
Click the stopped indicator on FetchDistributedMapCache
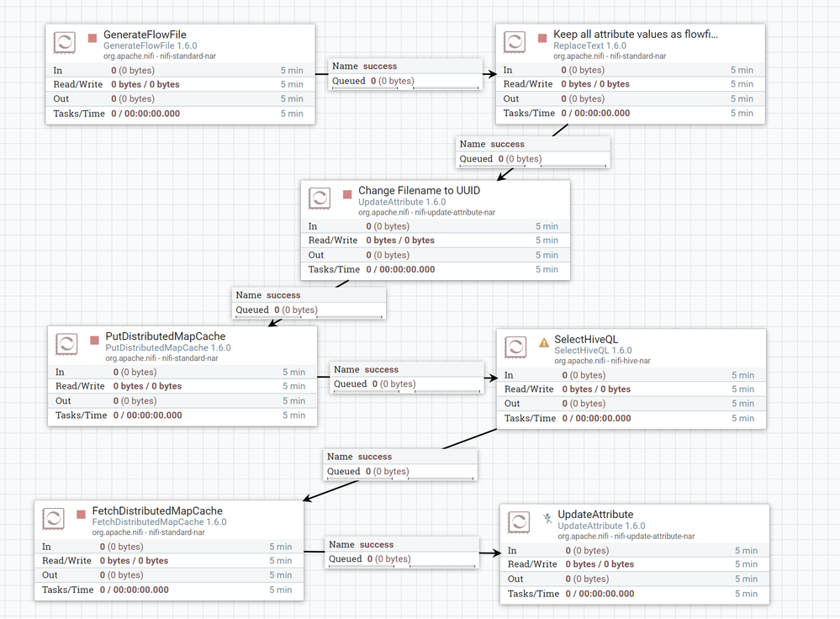(x=81, y=515)
